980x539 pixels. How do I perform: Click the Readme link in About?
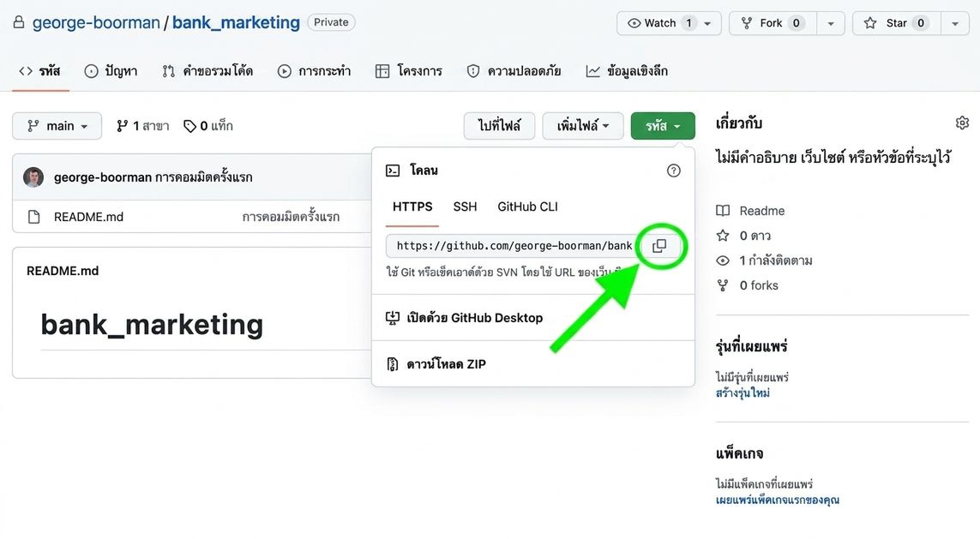point(762,211)
